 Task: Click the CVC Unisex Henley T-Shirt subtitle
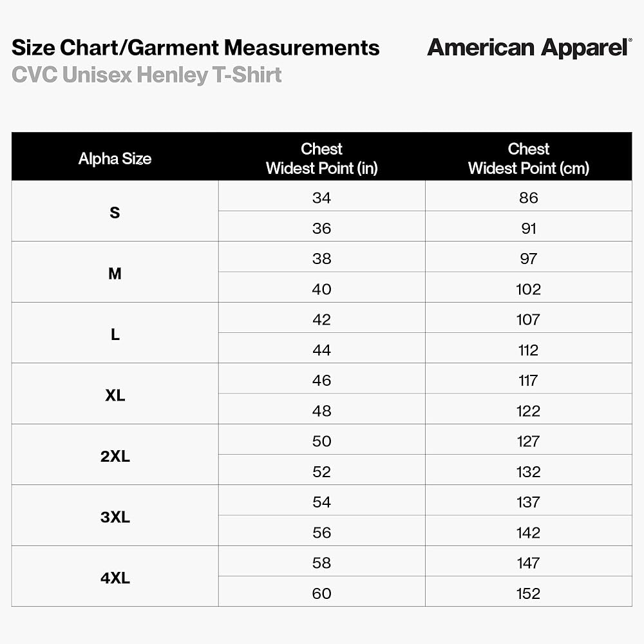click(x=147, y=75)
